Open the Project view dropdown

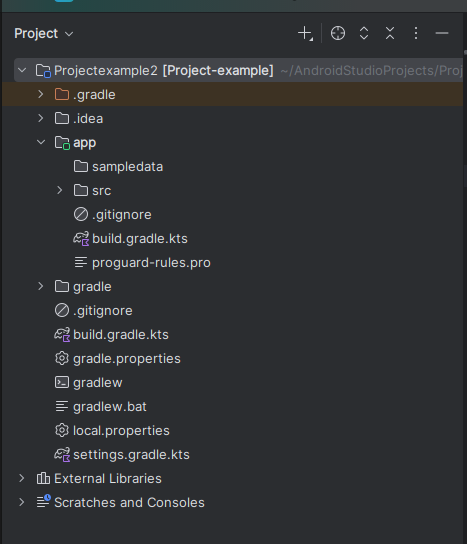(x=43, y=34)
